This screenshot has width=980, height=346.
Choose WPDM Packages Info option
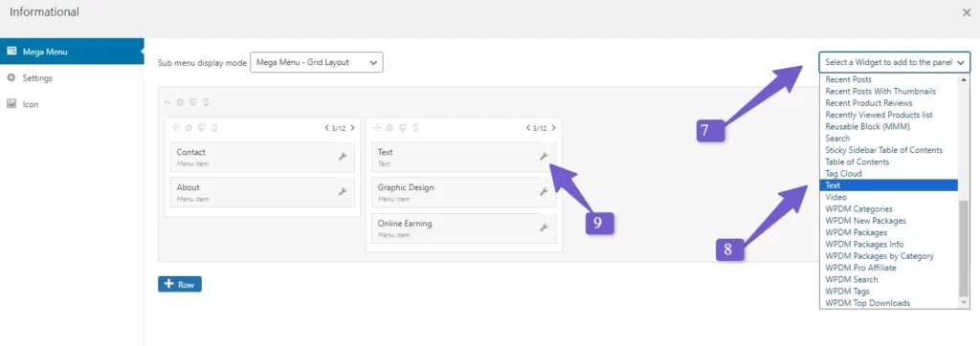point(889,244)
